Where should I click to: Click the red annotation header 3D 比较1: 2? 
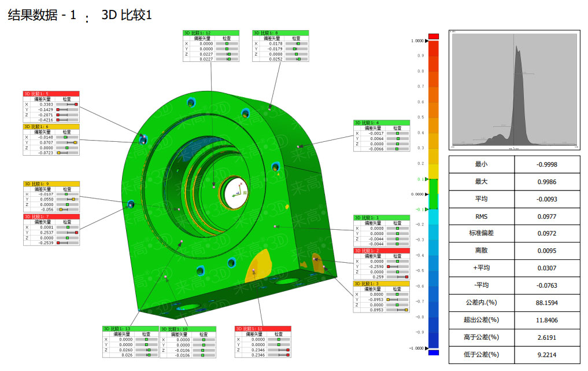pyautogui.click(x=381, y=251)
